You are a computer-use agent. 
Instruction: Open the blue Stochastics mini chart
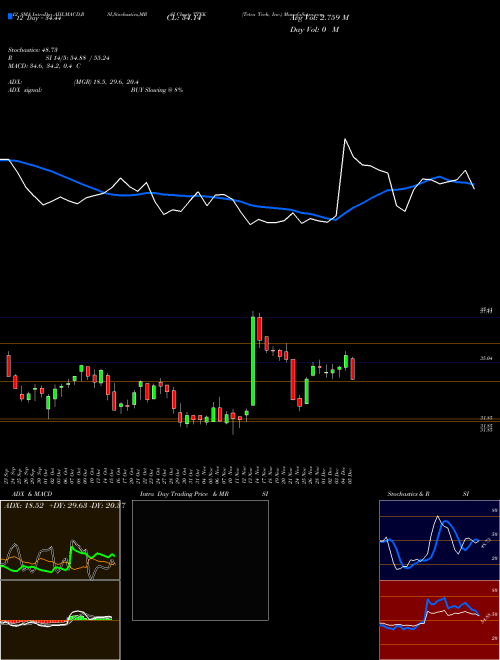pos(439,540)
